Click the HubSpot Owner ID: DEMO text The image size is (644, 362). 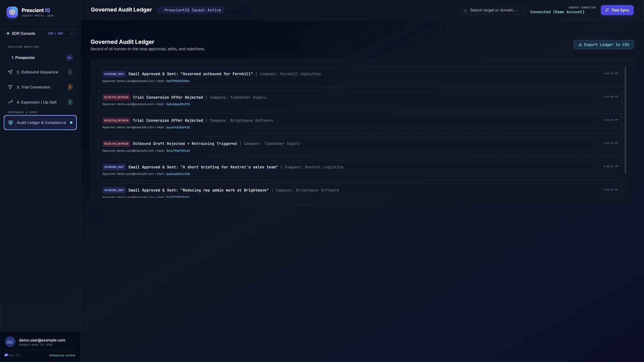click(x=36, y=345)
